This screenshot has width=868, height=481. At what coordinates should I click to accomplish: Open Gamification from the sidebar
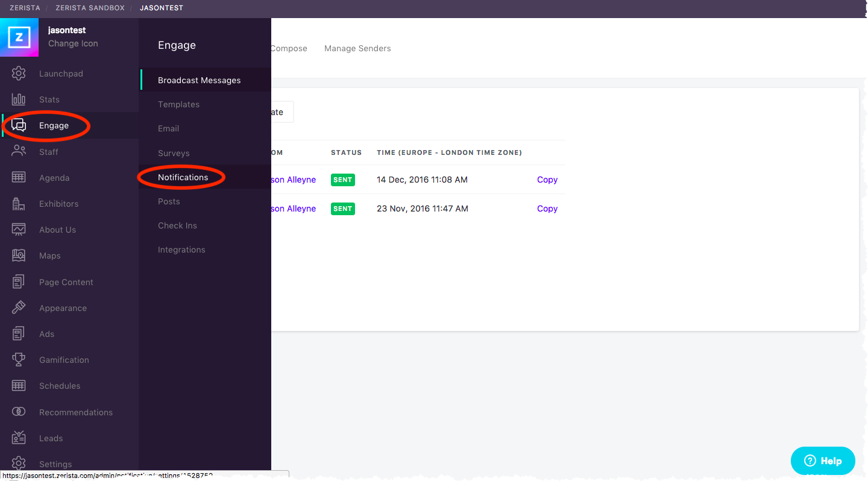(x=64, y=360)
